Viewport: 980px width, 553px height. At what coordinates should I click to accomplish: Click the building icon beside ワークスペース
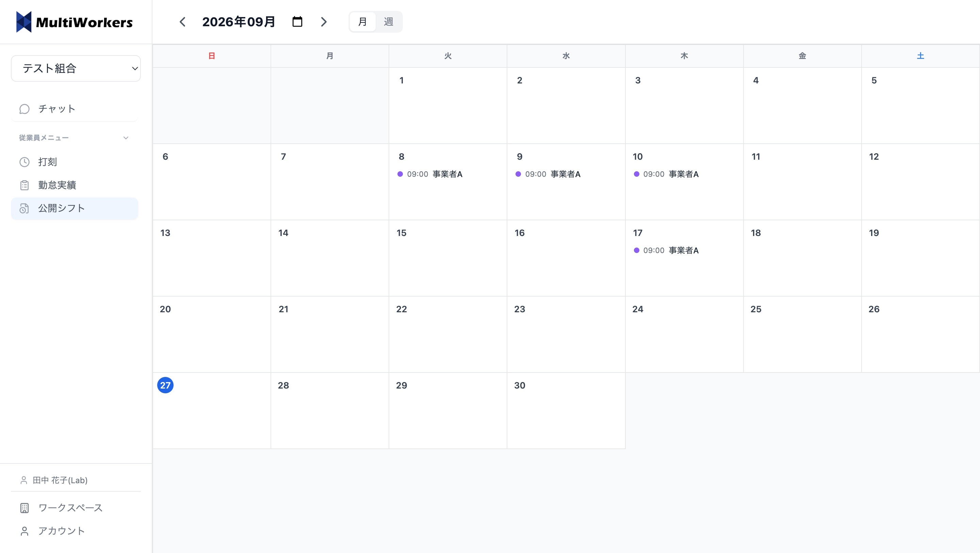click(x=24, y=508)
